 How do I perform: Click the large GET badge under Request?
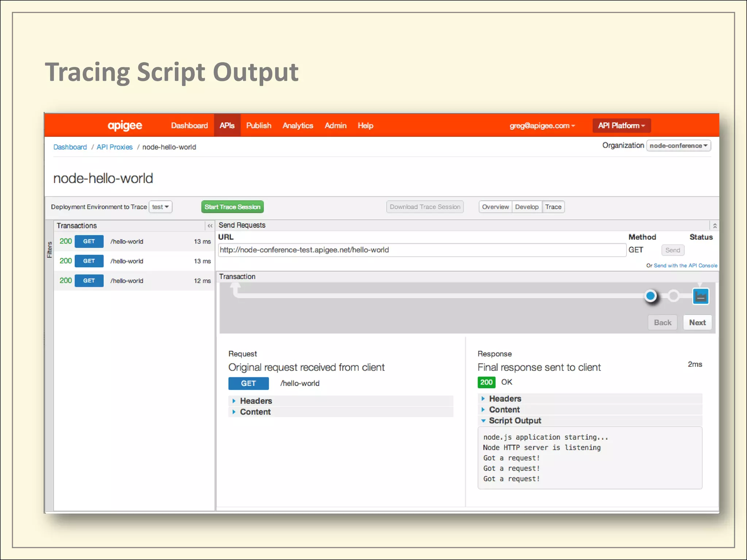coord(248,384)
